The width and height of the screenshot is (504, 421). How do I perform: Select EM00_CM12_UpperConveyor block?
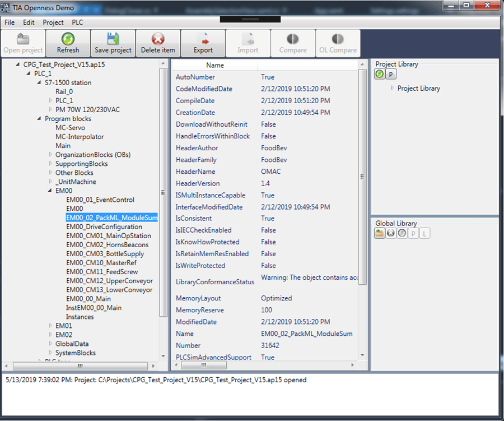pyautogui.click(x=110, y=281)
